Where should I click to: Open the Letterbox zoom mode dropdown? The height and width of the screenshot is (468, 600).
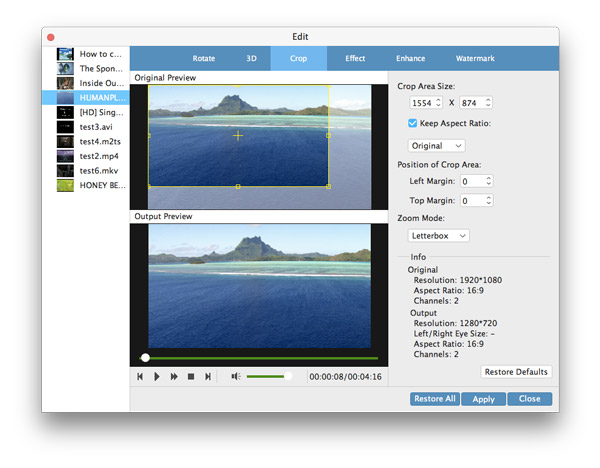[x=439, y=236]
